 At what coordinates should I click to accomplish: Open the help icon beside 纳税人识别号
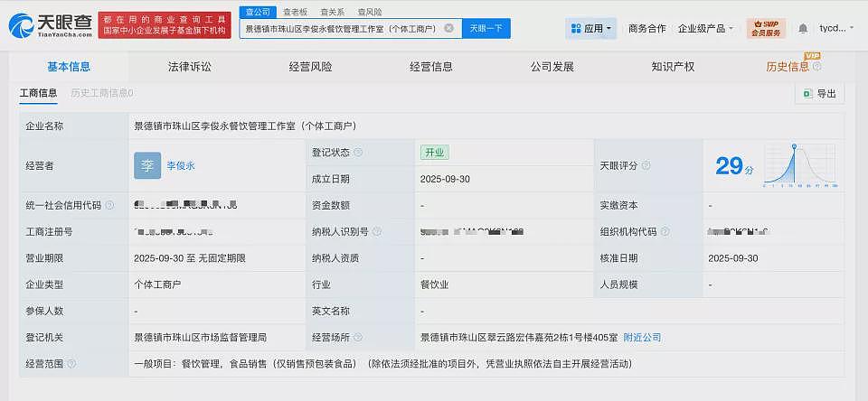click(377, 232)
